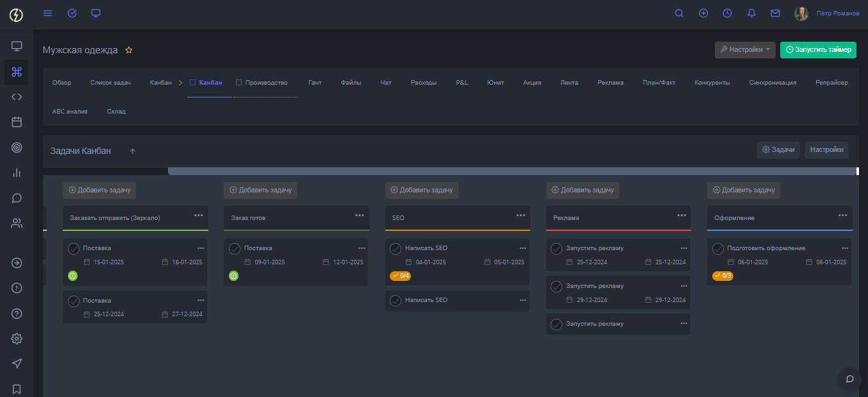Toggle completion circle on first Запустить рекламу

(x=556, y=249)
